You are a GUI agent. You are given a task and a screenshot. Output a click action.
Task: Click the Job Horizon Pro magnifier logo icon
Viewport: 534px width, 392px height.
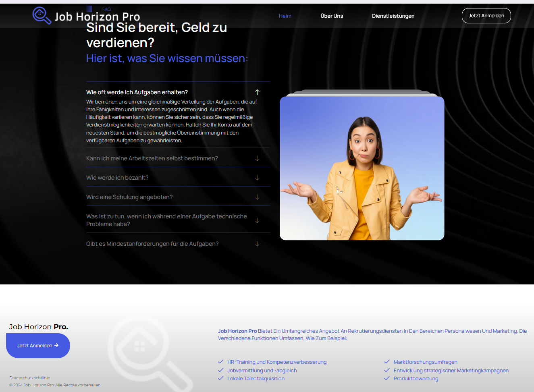(42, 16)
